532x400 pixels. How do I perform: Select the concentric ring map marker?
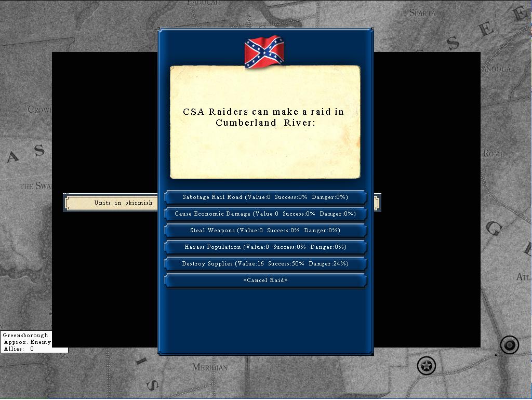(509, 345)
